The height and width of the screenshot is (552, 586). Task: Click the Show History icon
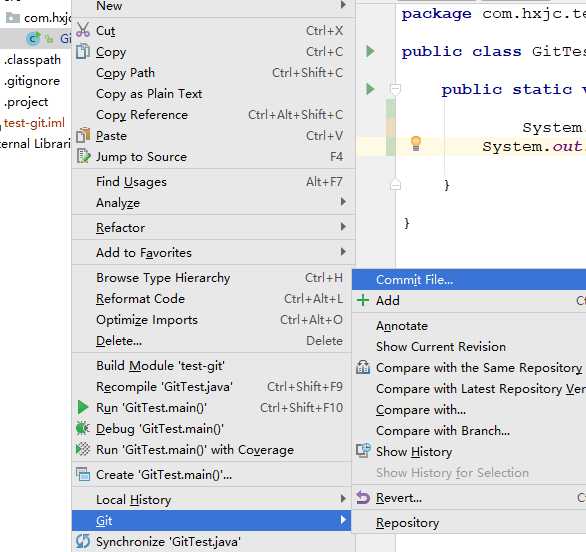363,451
